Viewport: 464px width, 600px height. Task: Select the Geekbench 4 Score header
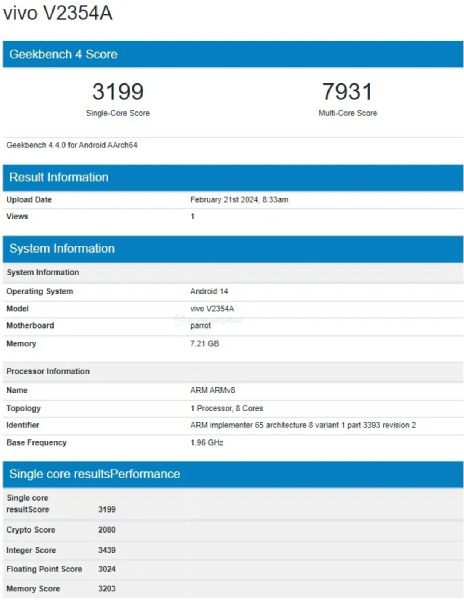233,54
